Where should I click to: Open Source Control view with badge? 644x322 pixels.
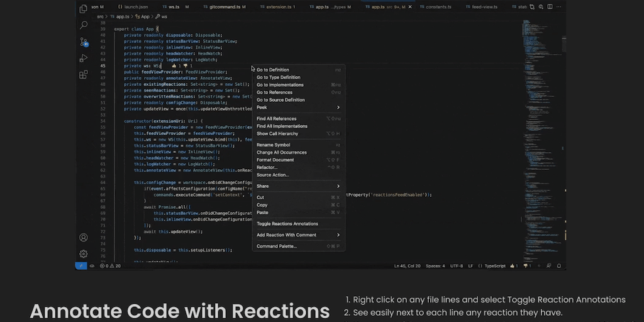[84, 42]
